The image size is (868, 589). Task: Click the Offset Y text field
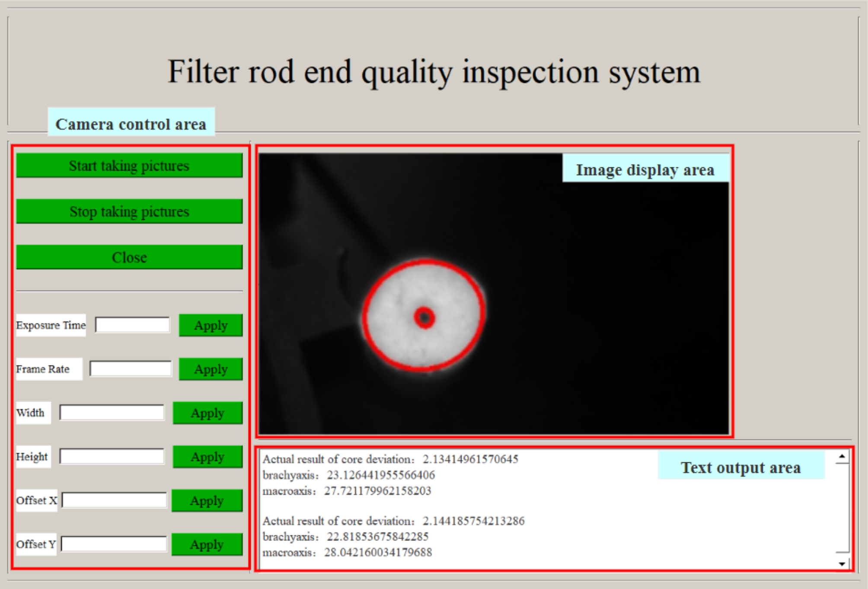(x=114, y=544)
